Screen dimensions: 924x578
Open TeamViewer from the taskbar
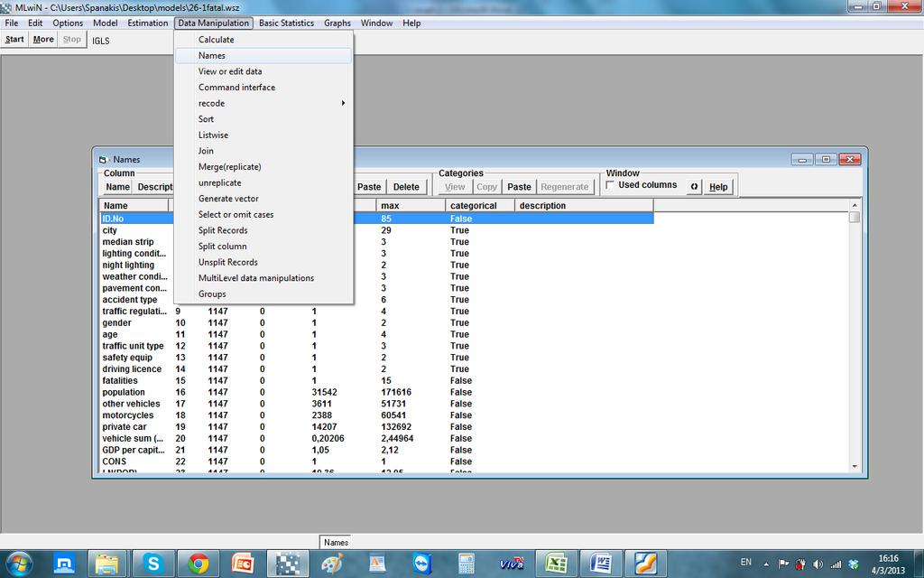[422, 564]
